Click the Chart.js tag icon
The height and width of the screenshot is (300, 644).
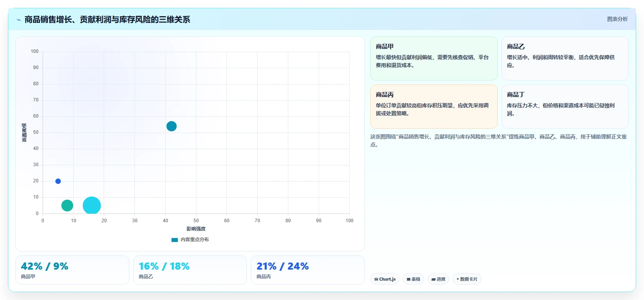(x=376, y=279)
